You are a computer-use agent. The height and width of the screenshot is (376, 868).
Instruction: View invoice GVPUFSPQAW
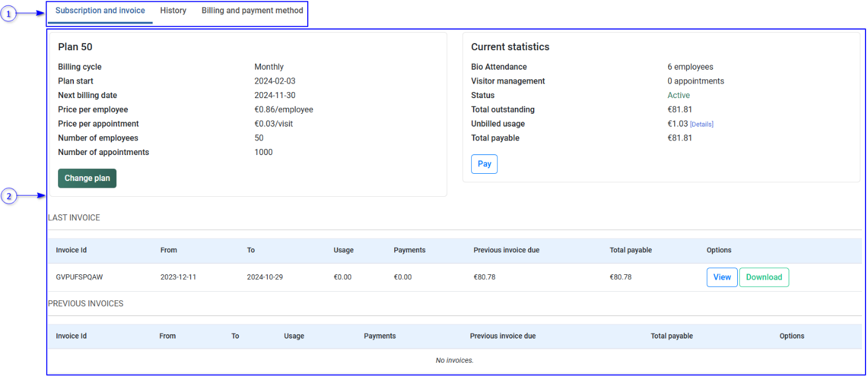[x=721, y=277]
